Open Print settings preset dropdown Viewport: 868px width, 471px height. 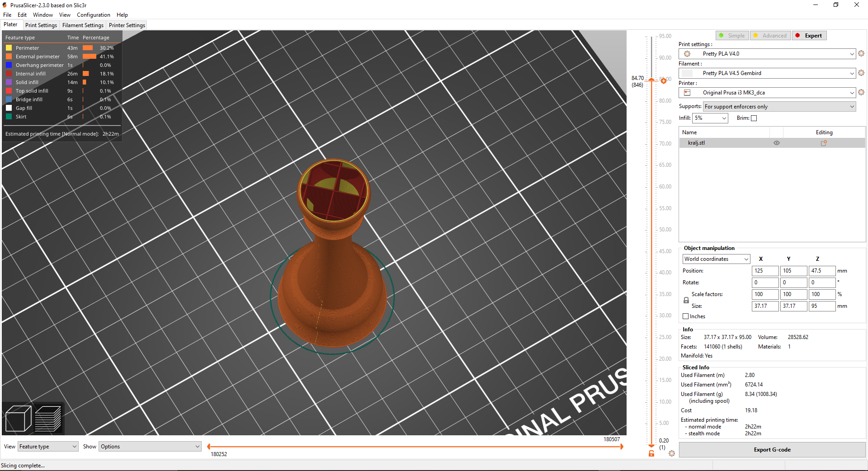(x=767, y=54)
